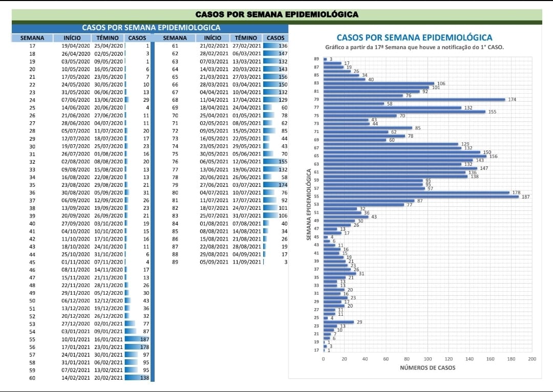This screenshot has height=392, width=553.
Task: Select the CASOS header above value 136
Action: point(275,38)
